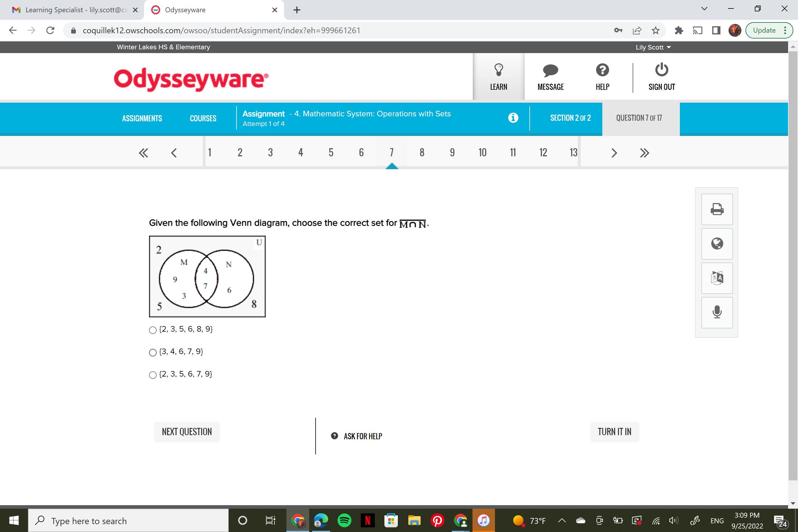Viewport: 798px width, 532px height.
Task: Choose answer {2, 3, 5, 6, 7, 9}
Action: [153, 375]
